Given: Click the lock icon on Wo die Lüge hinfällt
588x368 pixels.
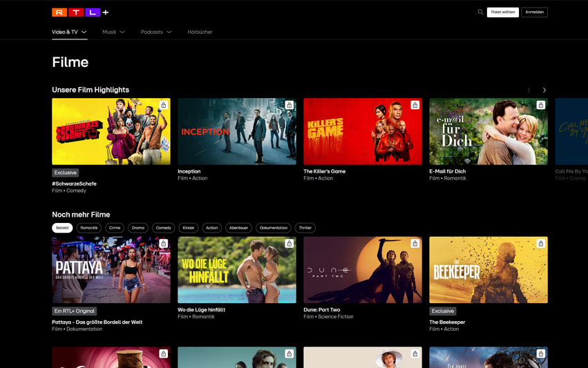Looking at the screenshot, I should [x=289, y=244].
